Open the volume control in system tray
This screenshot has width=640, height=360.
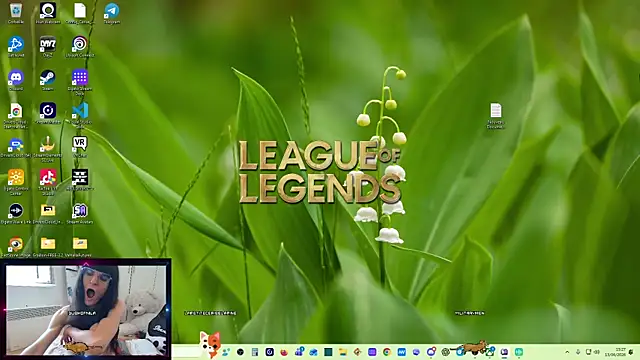pos(597,352)
